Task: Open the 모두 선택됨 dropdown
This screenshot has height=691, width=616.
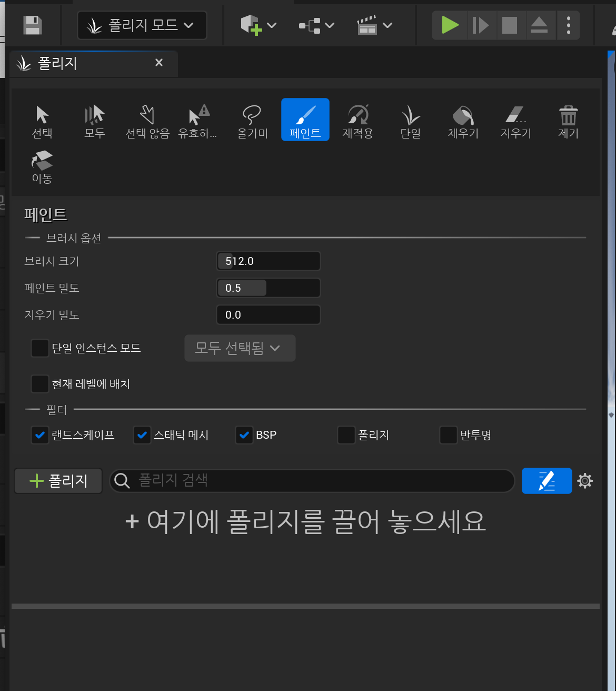Action: click(x=240, y=348)
